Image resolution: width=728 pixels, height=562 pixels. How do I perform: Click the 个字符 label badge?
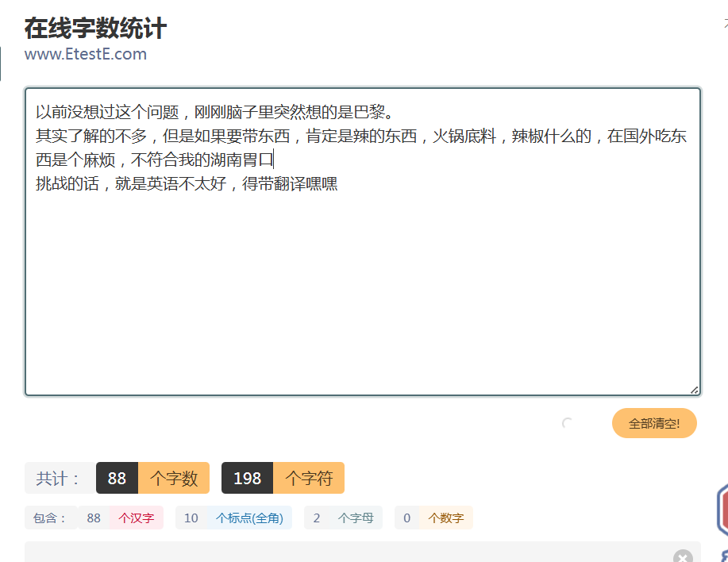pyautogui.click(x=309, y=478)
